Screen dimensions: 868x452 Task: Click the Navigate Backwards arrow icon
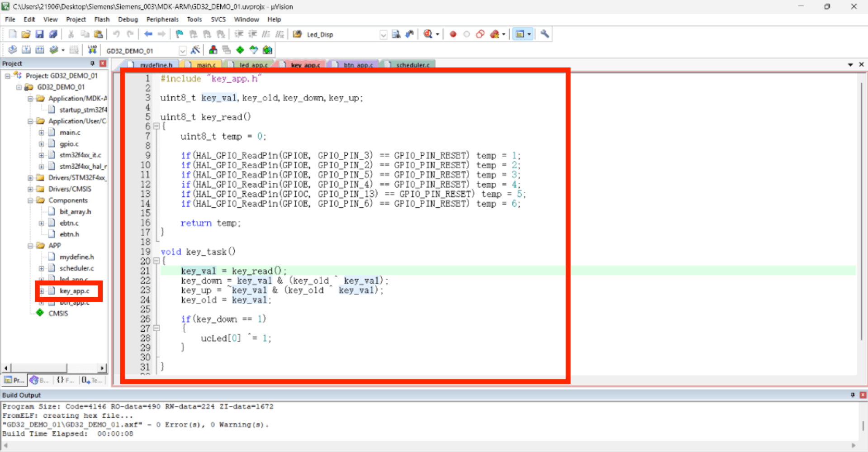pos(148,34)
